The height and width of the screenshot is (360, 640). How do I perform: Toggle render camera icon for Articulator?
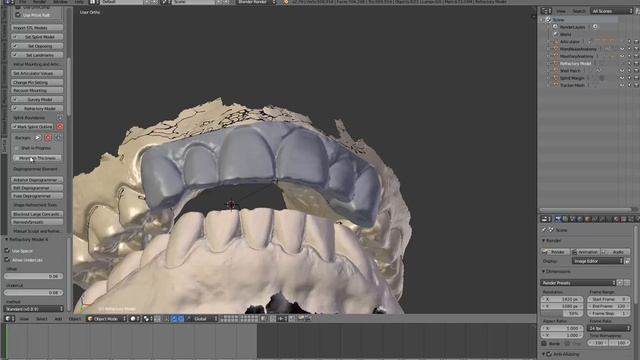point(636,42)
